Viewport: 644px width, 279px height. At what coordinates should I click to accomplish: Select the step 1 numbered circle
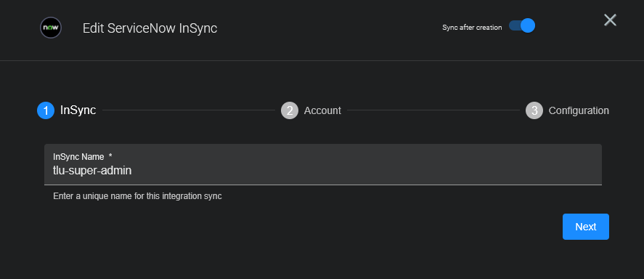(x=46, y=110)
